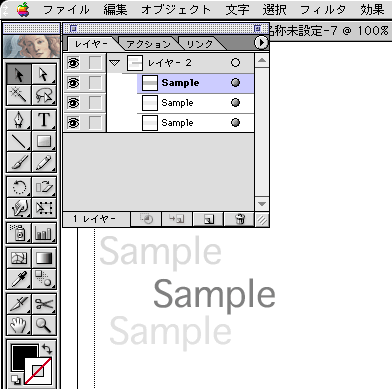Screen dimensions: 392x389
Task: Choose the Blend tool
Action: coord(44,279)
